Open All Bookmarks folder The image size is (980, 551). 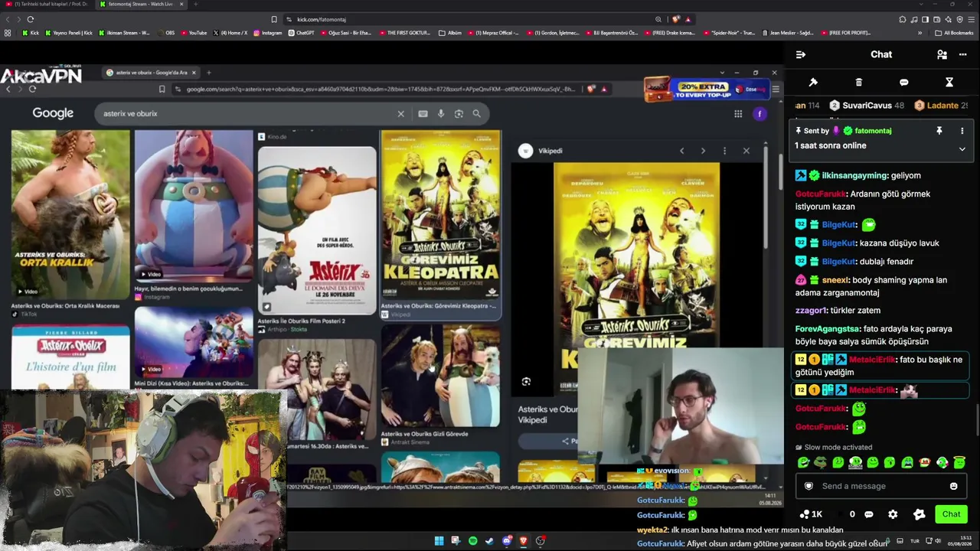pos(954,33)
